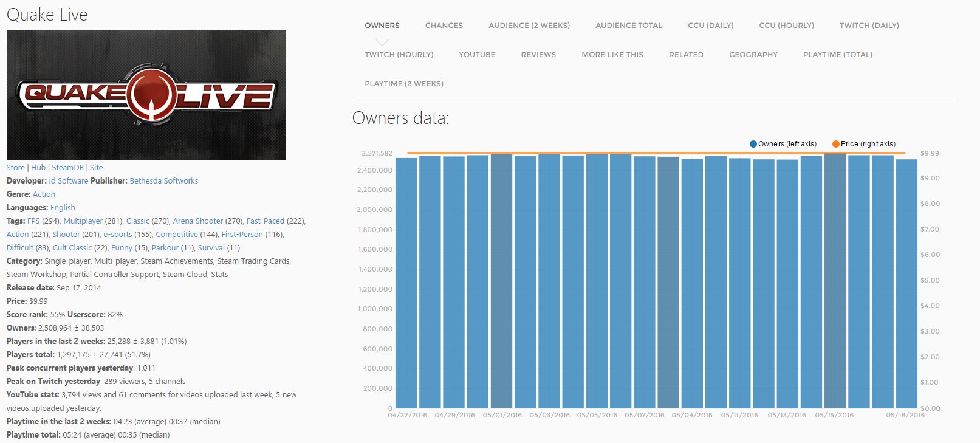This screenshot has height=443, width=980.
Task: Click the orange price line on chart
Action: [656, 153]
